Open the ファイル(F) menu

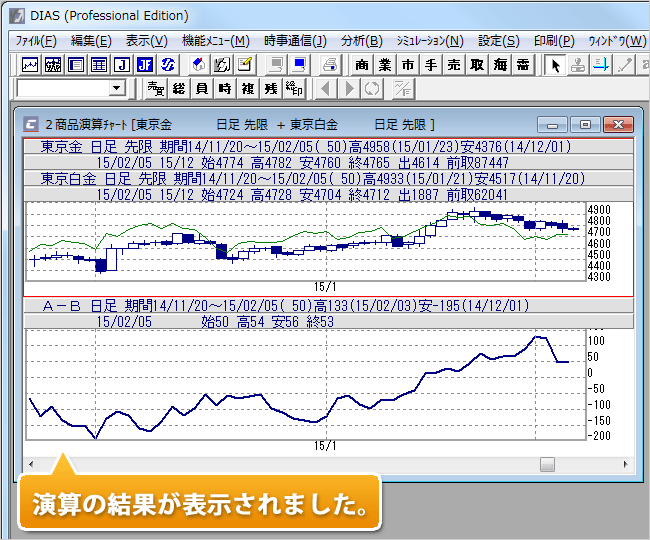pos(36,41)
